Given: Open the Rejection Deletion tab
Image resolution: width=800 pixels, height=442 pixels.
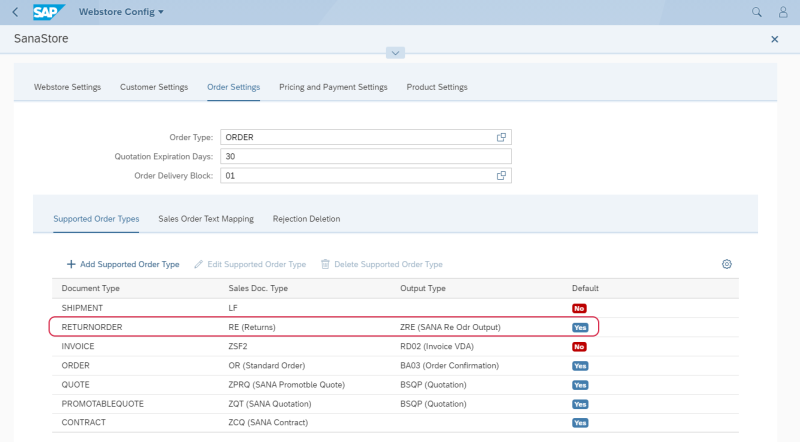Looking at the screenshot, I should [x=306, y=218].
